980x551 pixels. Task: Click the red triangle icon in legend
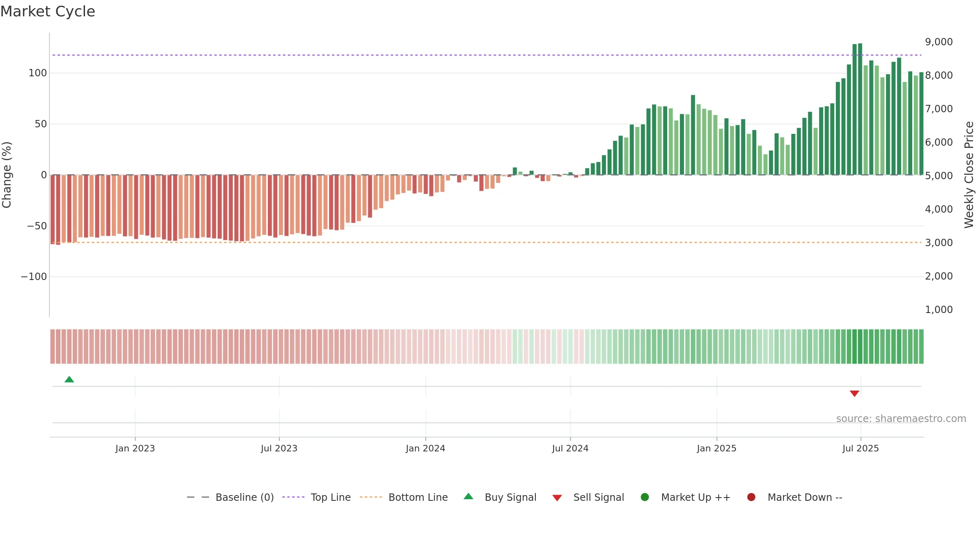(x=557, y=498)
